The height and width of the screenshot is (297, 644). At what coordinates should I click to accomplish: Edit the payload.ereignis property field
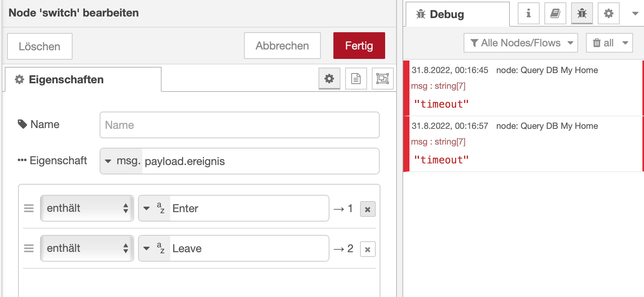(x=260, y=161)
